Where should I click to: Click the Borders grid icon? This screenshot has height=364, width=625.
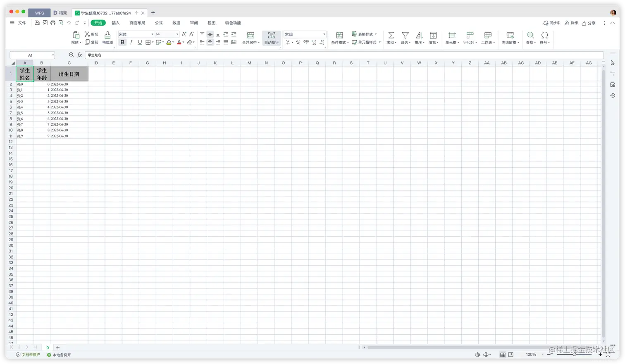148,42
